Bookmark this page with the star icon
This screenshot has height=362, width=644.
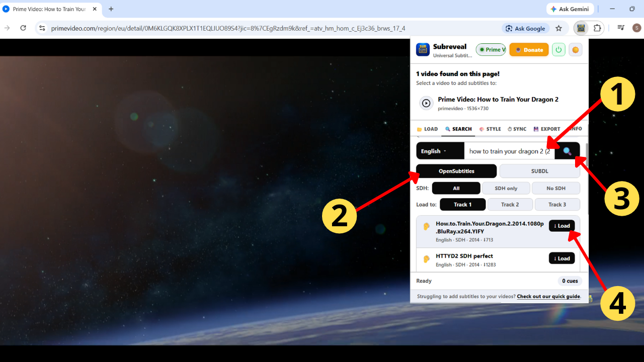(558, 28)
